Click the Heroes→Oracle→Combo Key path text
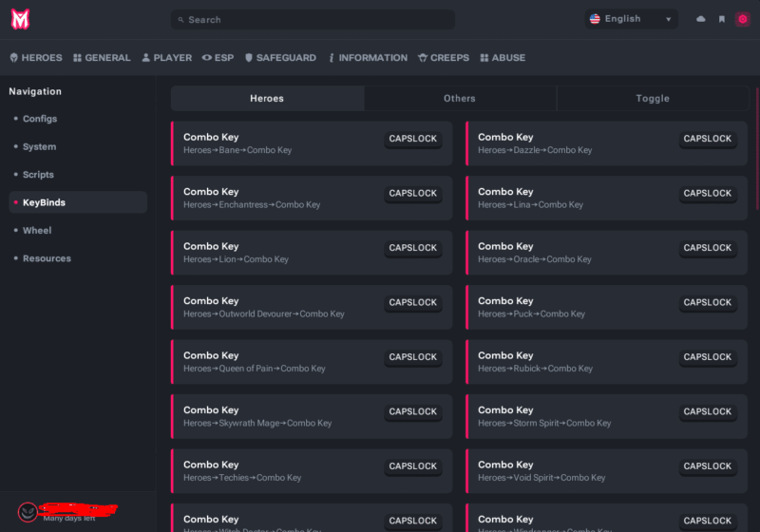Viewport: 760px width, 532px height. (535, 259)
